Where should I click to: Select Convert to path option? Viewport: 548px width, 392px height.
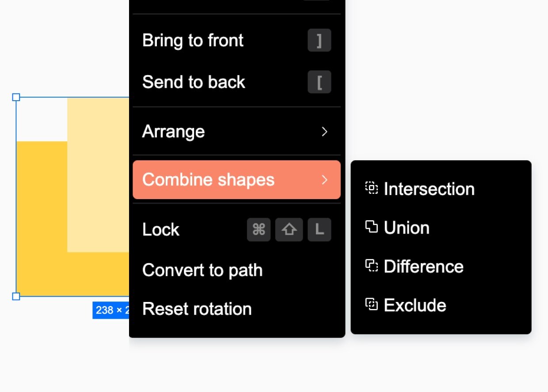[x=202, y=270]
